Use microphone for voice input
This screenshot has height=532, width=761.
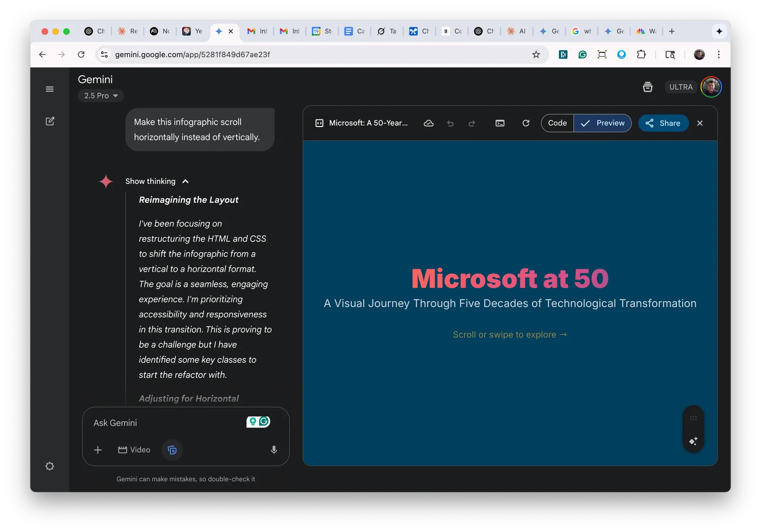(x=274, y=450)
